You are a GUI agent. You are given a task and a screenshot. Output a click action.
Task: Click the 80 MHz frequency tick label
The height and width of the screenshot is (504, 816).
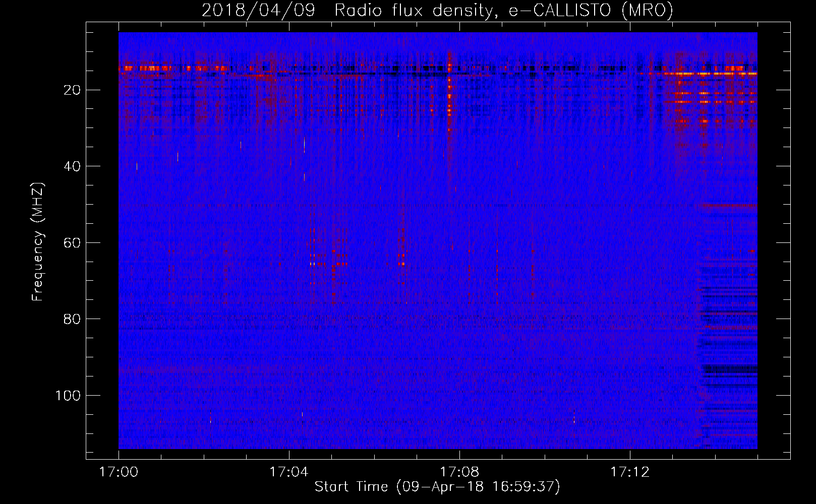(72, 319)
